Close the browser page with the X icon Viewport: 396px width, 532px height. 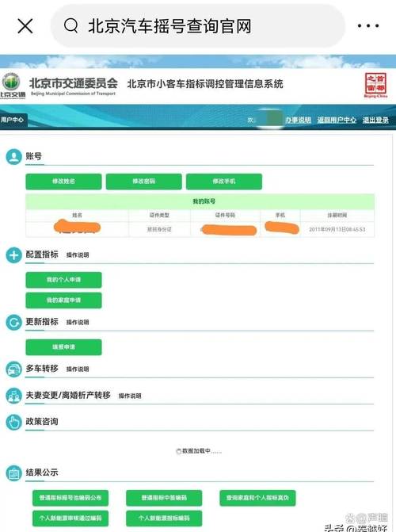pos(25,26)
